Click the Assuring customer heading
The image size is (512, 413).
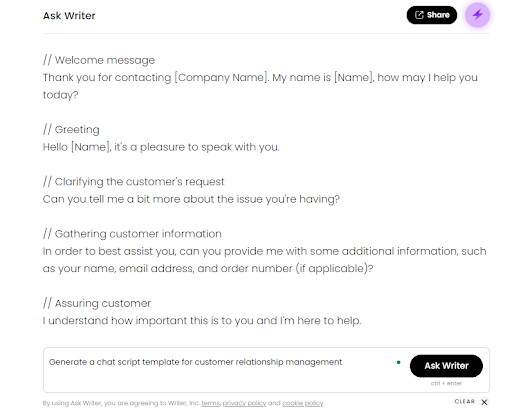coord(97,303)
